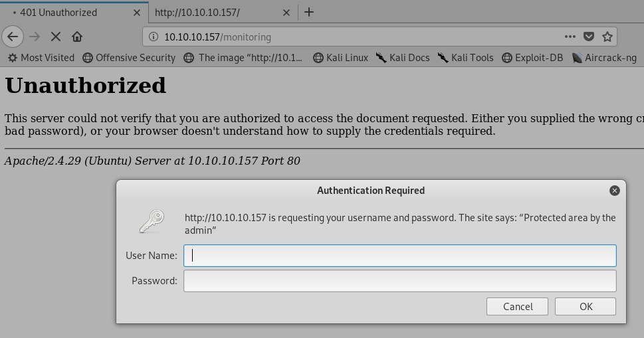
Task: Open page actions three-dot menu
Action: pyautogui.click(x=570, y=37)
